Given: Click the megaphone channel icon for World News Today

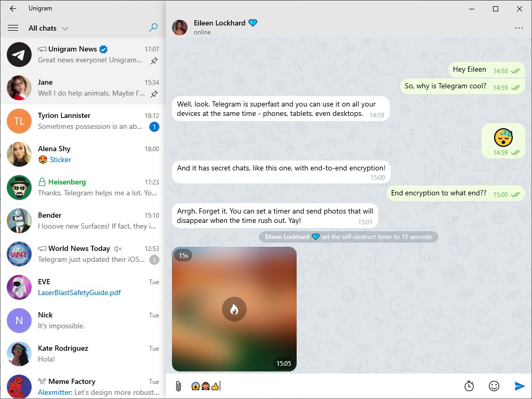Looking at the screenshot, I should (x=42, y=249).
